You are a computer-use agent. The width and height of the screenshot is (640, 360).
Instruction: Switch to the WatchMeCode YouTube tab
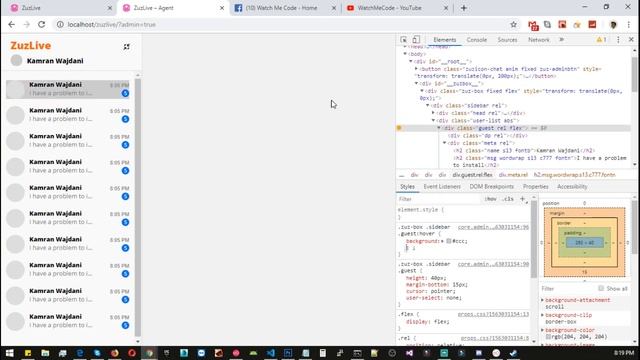396,8
